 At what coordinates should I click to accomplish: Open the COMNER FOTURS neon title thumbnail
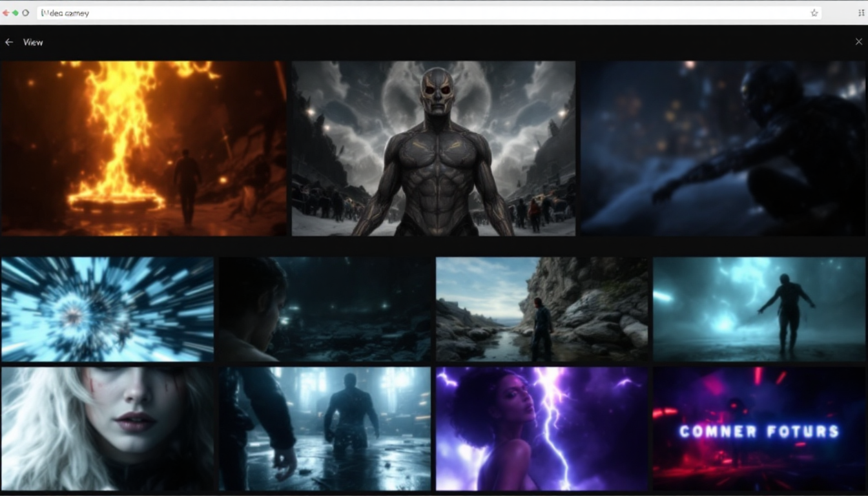(x=761, y=429)
